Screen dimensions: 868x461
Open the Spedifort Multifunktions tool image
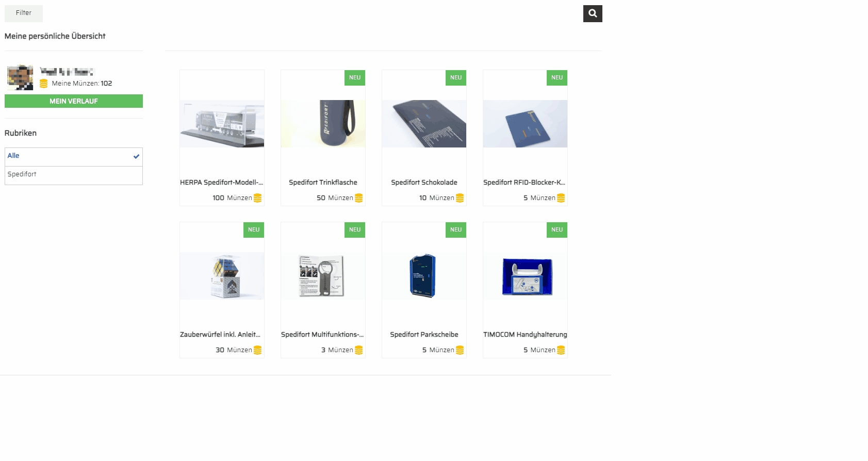click(x=323, y=276)
